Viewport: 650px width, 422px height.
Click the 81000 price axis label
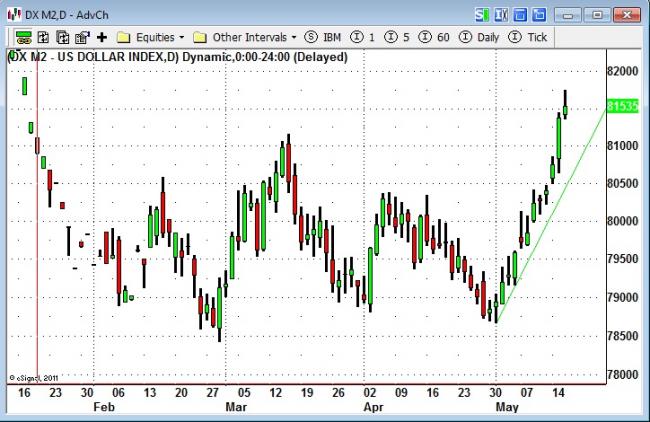point(623,146)
